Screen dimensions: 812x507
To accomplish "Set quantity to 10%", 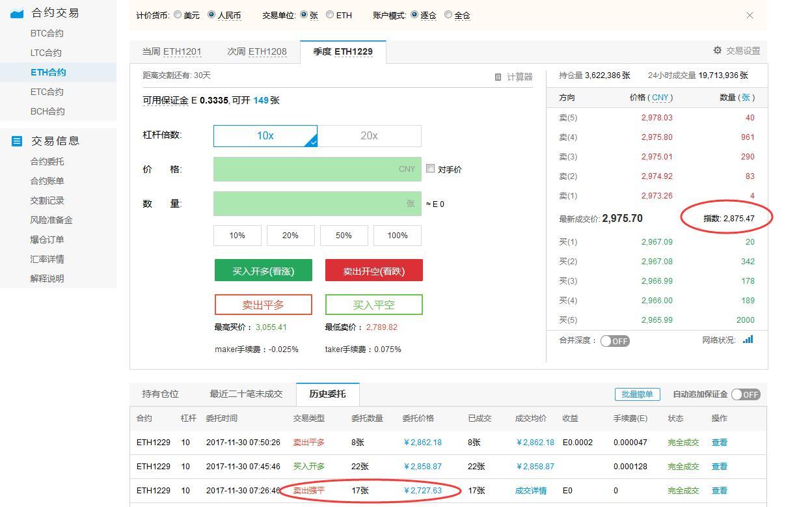I will point(237,236).
